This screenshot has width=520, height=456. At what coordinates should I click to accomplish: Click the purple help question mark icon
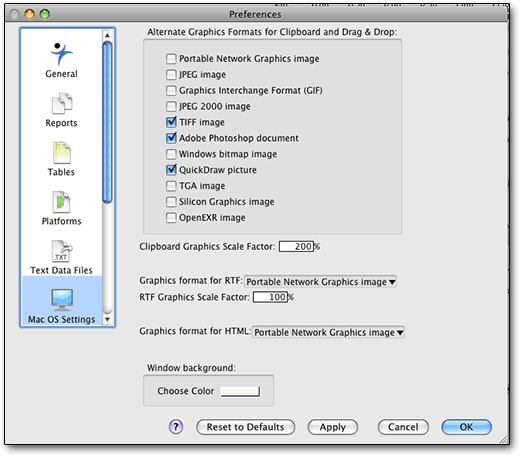pos(176,426)
